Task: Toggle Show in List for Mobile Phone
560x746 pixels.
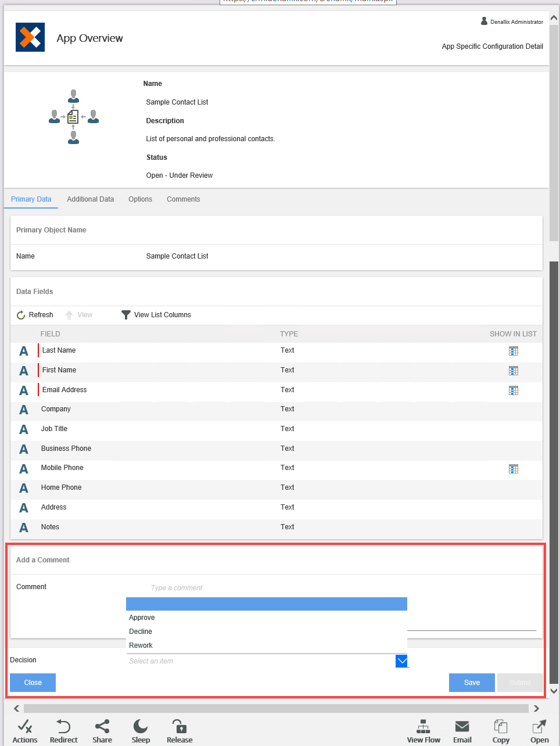Action: coord(514,469)
